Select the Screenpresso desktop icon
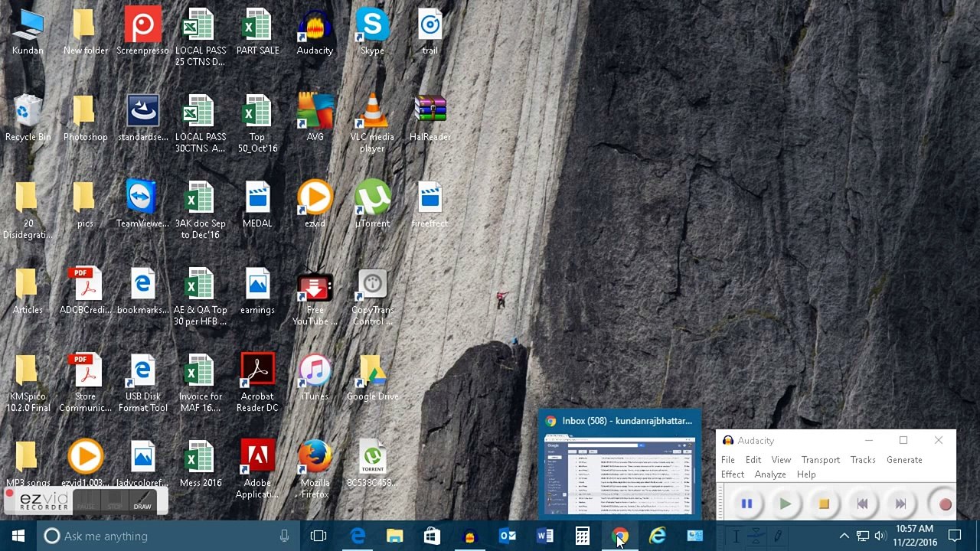980x551 pixels. click(x=142, y=32)
